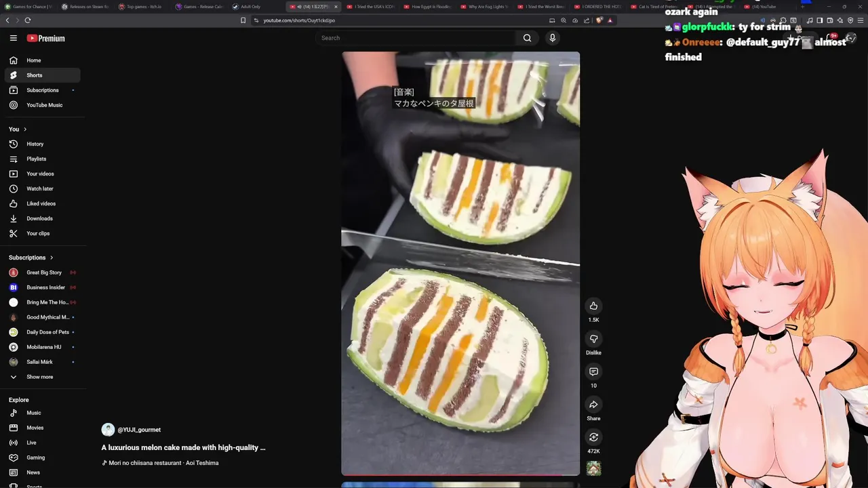The image size is (868, 488).
Task: Click the YUJI_gourmet channel avatar
Action: click(108, 430)
